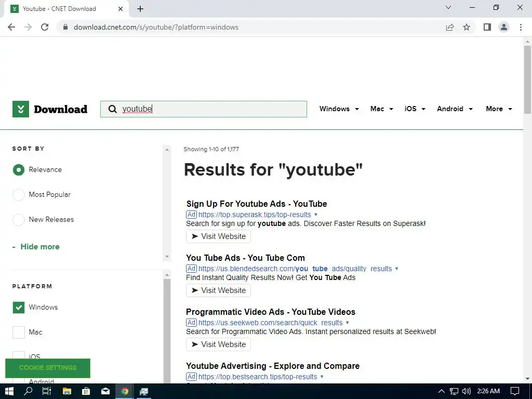The height and width of the screenshot is (399, 532).
Task: Click the Sort By panel scroll up arrow
Action: point(167,149)
